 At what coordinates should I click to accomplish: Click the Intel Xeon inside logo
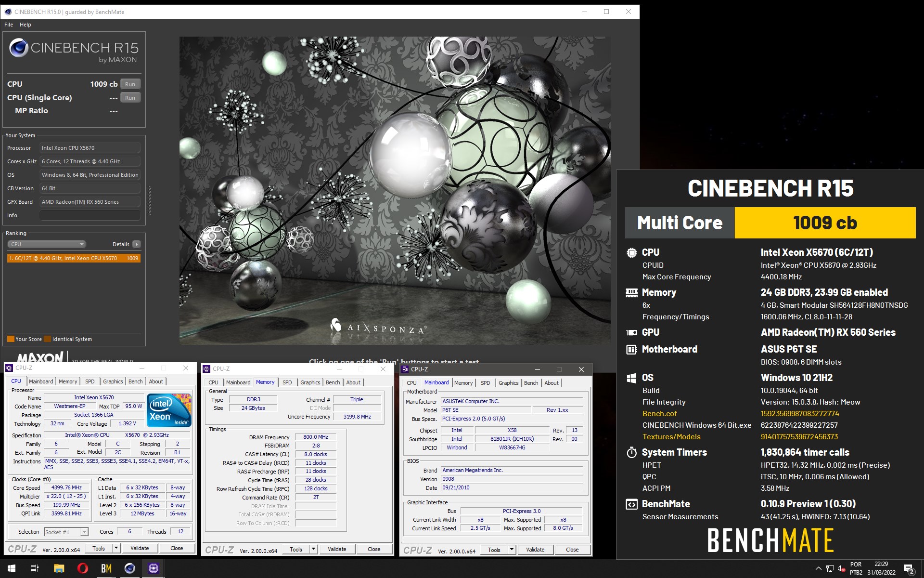point(169,410)
